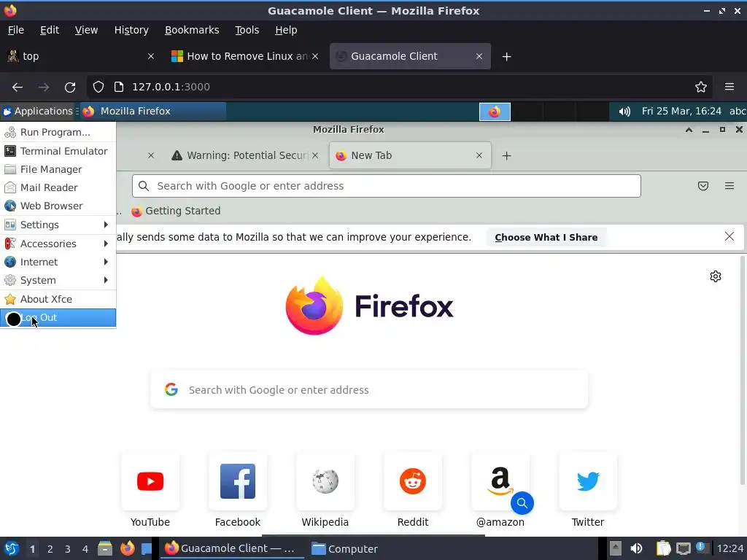The image size is (747, 560).
Task: Expand the Settings submenu
Action: point(58,225)
